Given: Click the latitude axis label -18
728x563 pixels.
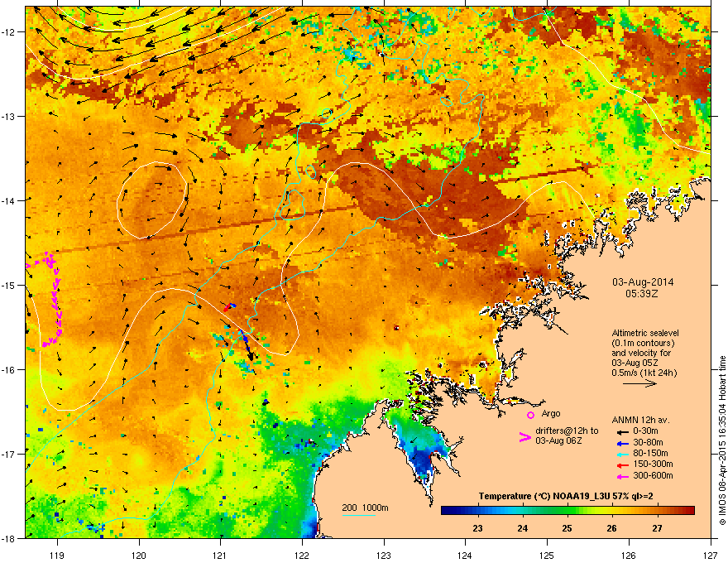Looking at the screenshot, I should click(x=8, y=538).
